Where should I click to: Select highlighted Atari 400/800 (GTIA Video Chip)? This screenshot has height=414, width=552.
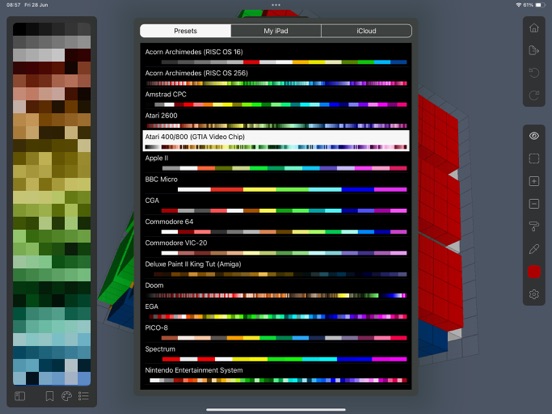pos(276,141)
